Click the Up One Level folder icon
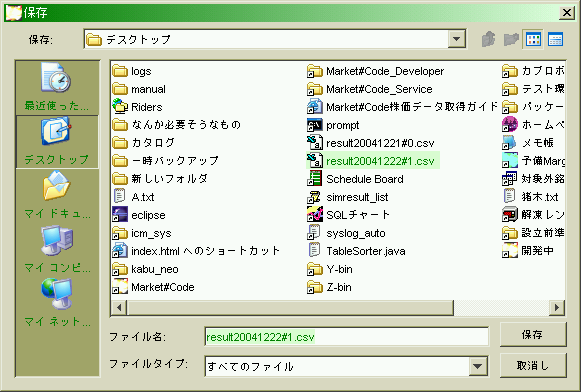 (489, 39)
